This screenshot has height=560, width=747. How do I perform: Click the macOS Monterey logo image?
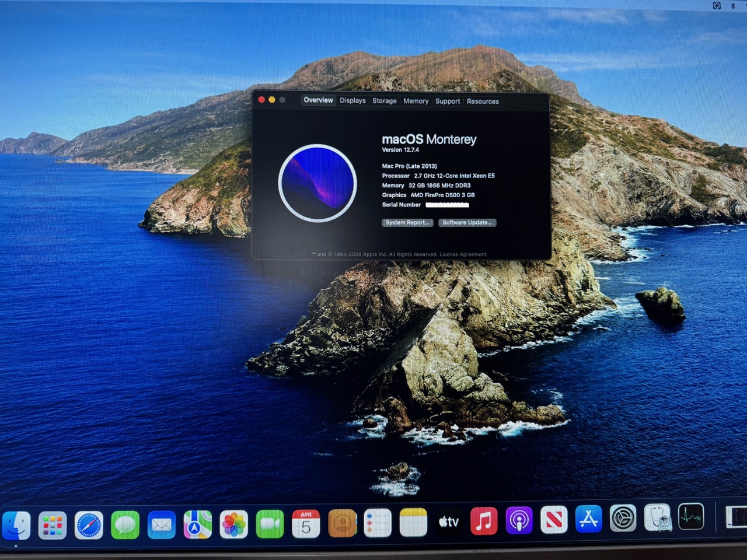point(317,183)
